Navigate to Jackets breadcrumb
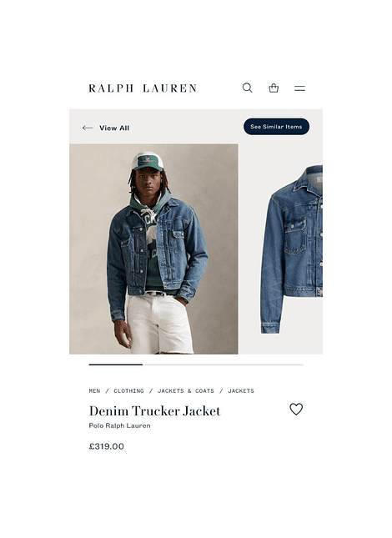 pos(241,391)
